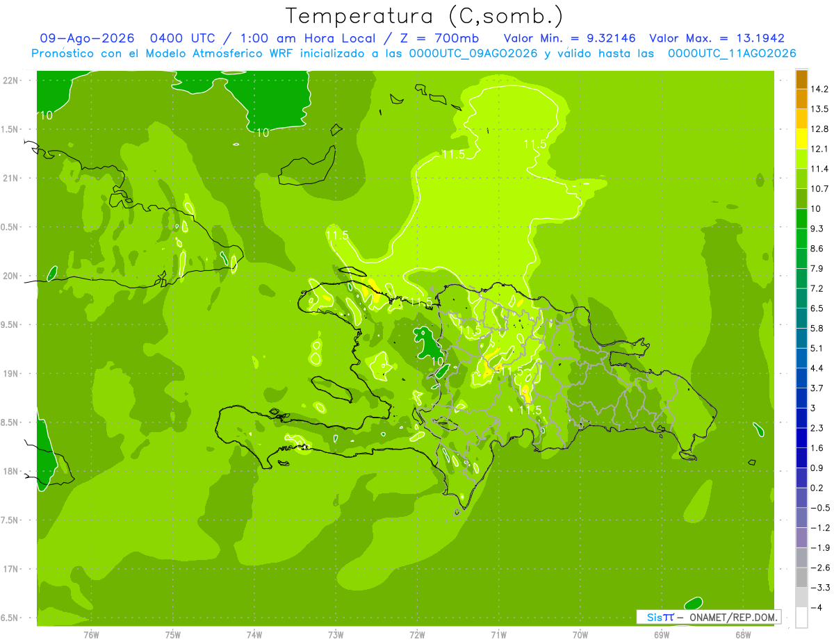Screen dimensions: 834x644
Task: Click the 10.7 legend label
Action: point(819,188)
